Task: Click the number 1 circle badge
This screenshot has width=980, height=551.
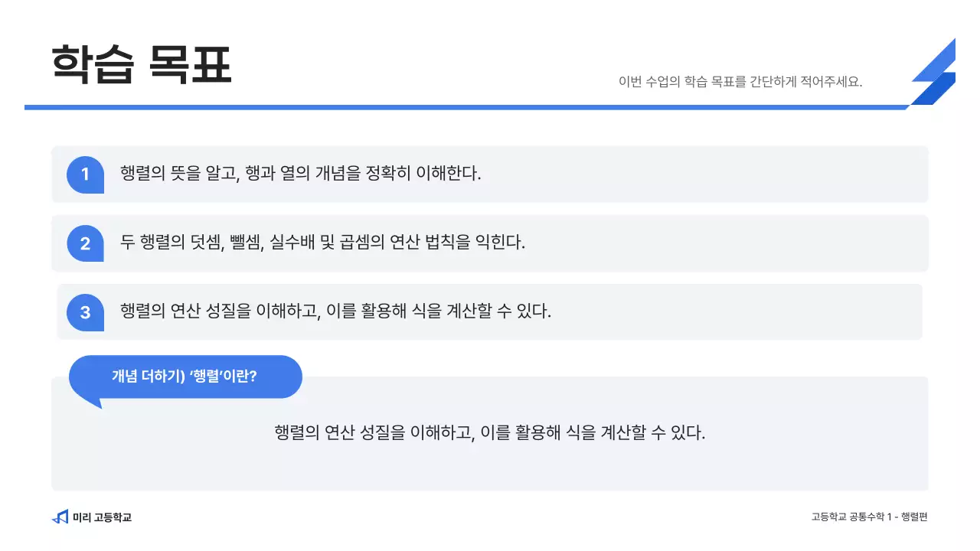Action: pos(84,174)
